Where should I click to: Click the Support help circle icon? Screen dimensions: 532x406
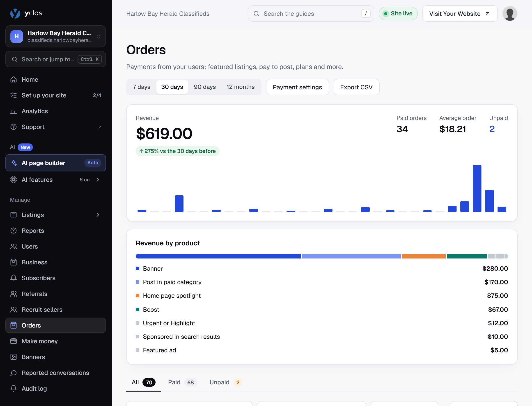14,127
